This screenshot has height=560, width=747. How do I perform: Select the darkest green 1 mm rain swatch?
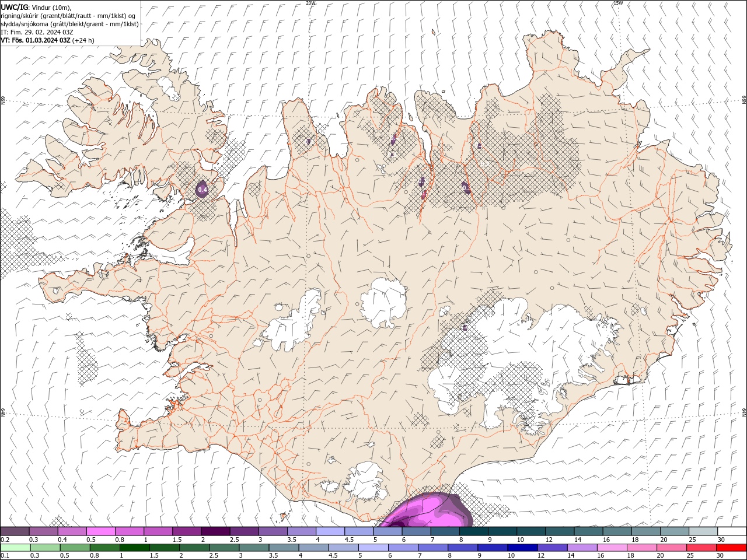coord(134,548)
